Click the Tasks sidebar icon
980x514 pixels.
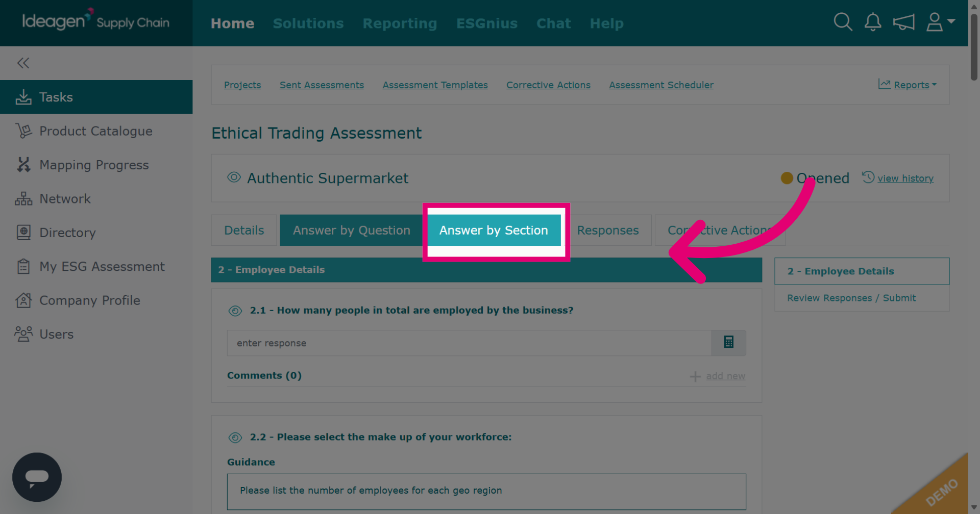(x=23, y=97)
